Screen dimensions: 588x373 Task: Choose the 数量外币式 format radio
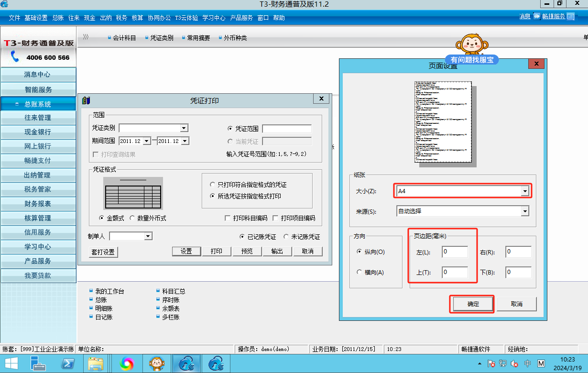pyautogui.click(x=132, y=218)
